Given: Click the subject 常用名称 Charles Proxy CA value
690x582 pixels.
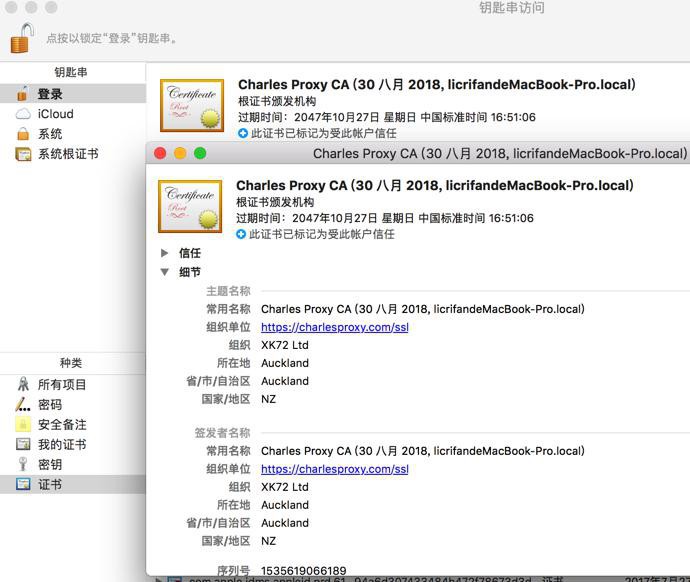Looking at the screenshot, I should pos(423,309).
